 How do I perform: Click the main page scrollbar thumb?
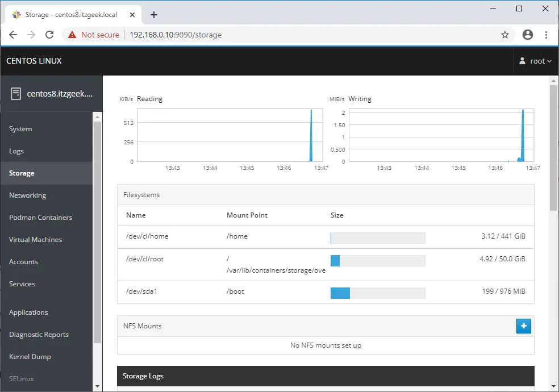pos(553,147)
